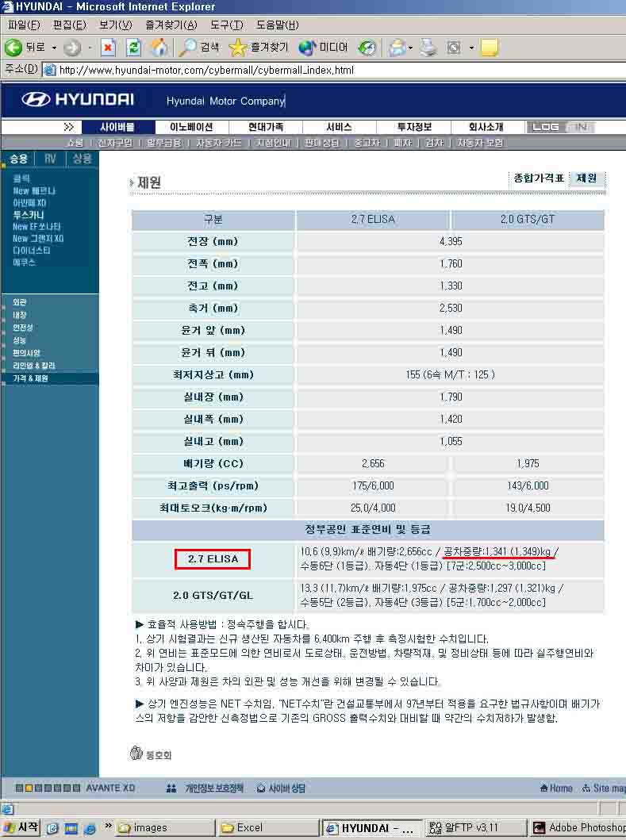Click the IE Forward arrow icon
626x840 pixels.
72,48
